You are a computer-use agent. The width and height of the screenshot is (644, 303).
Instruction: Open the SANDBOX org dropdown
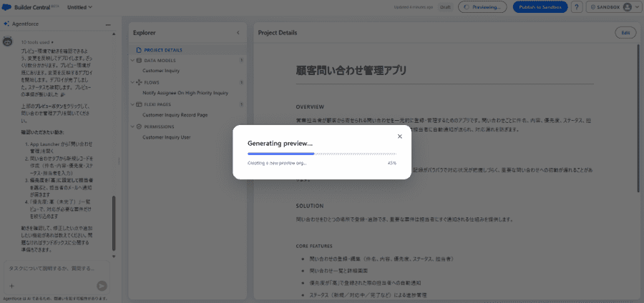(x=614, y=7)
